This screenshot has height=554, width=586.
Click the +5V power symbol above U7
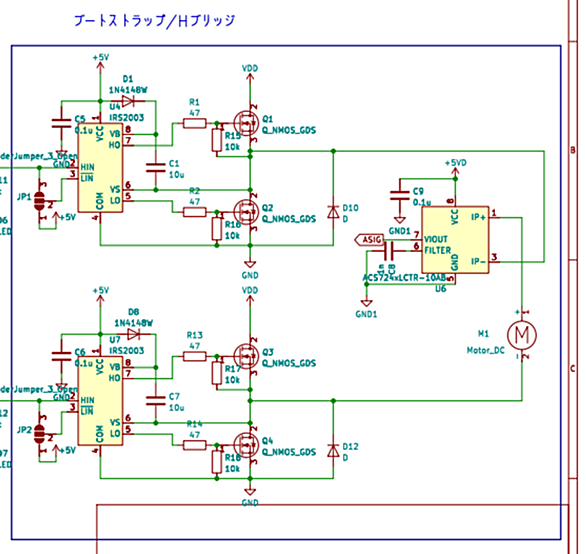pyautogui.click(x=100, y=295)
